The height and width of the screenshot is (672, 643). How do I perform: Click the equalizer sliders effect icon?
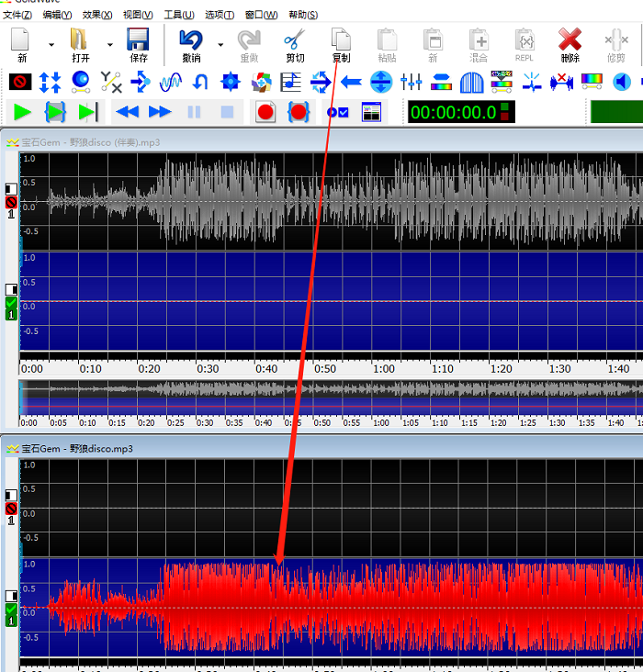click(x=411, y=83)
